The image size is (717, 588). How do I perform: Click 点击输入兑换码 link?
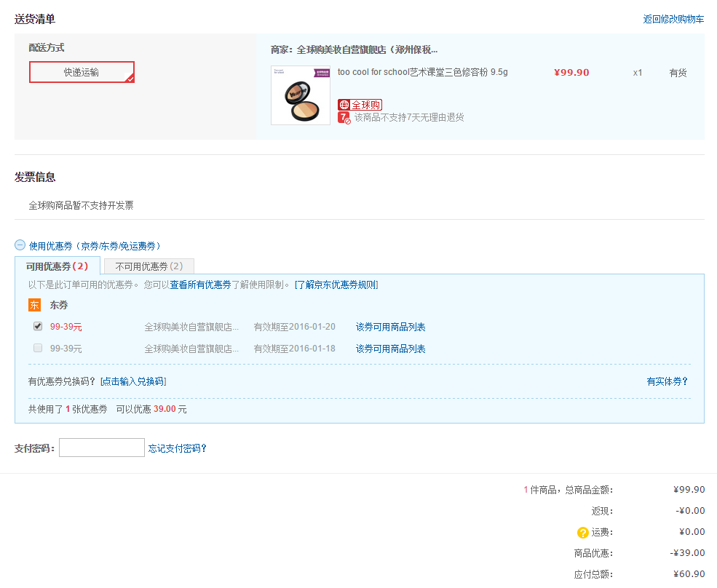tap(133, 381)
